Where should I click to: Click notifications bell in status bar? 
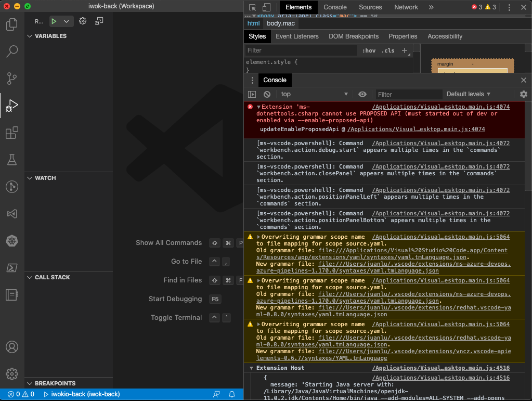click(x=232, y=394)
